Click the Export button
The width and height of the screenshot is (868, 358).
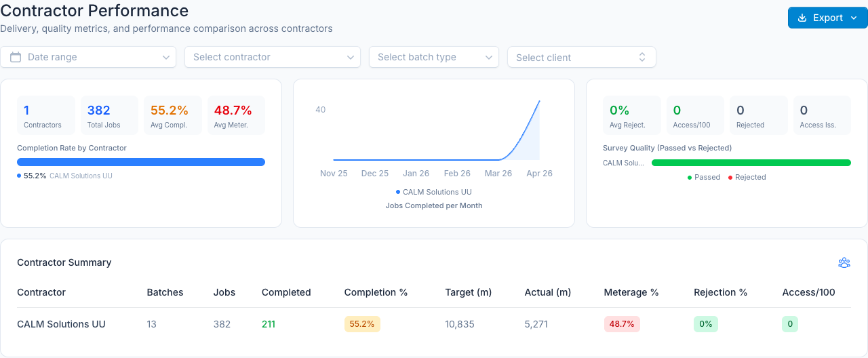(x=827, y=18)
